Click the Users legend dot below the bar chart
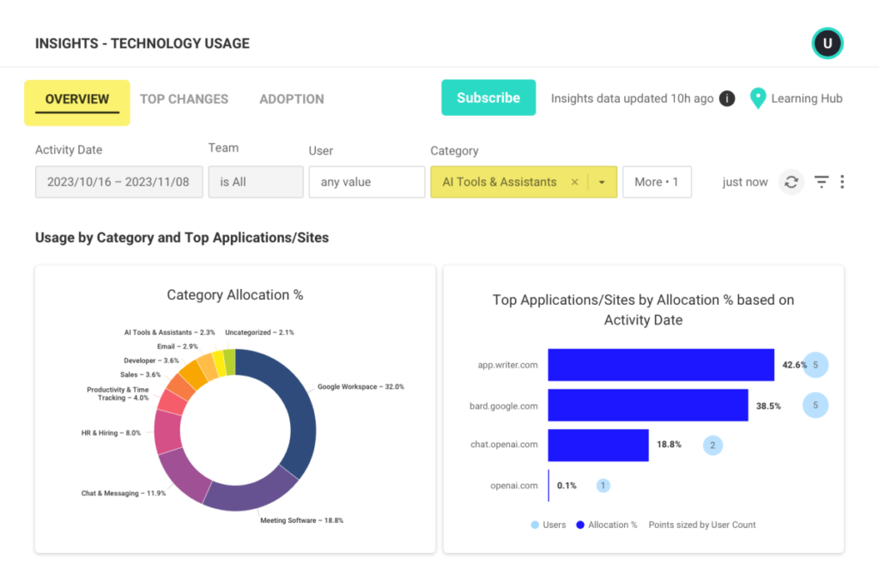879x588 pixels. tap(536, 524)
